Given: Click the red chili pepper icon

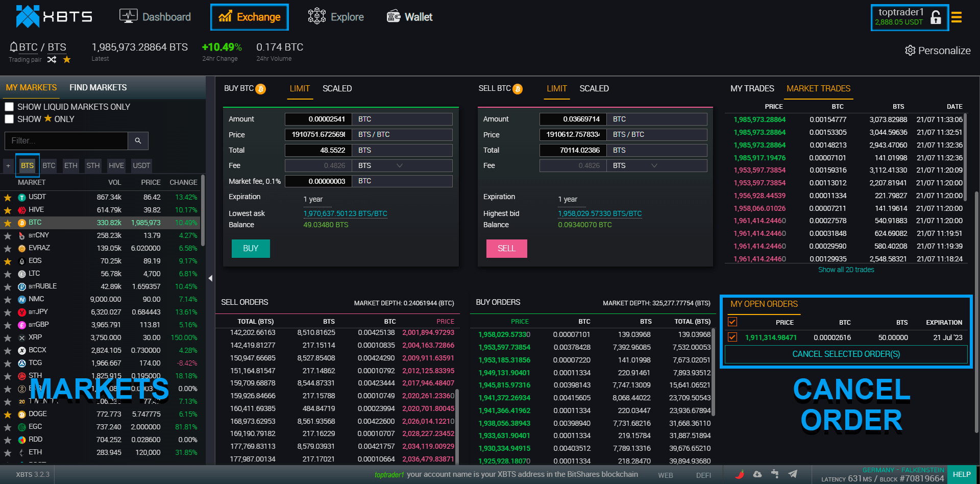Looking at the screenshot, I should tap(740, 474).
